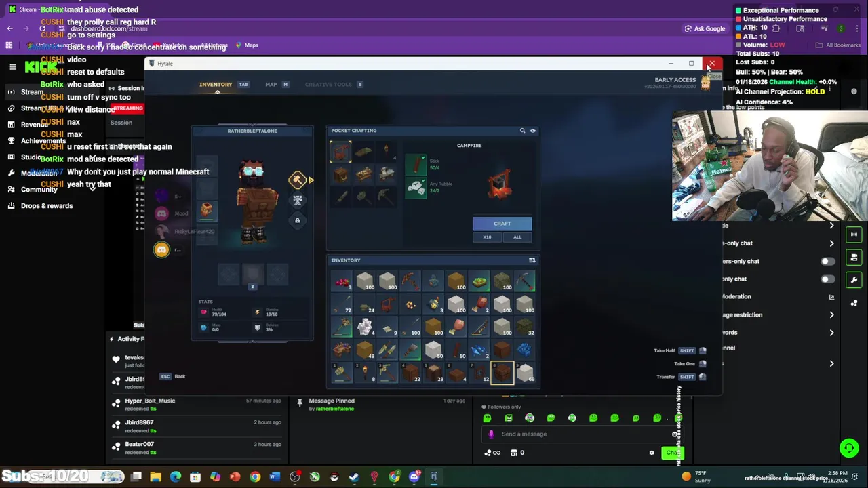Click the green Chat send button
The width and height of the screenshot is (868, 488).
[x=671, y=453]
